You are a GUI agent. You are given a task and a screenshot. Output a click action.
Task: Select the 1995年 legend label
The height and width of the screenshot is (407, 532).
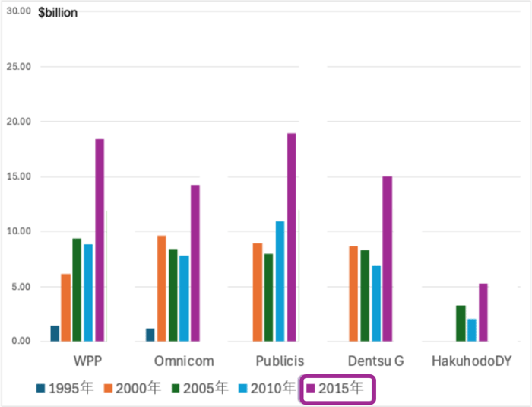[71, 388]
